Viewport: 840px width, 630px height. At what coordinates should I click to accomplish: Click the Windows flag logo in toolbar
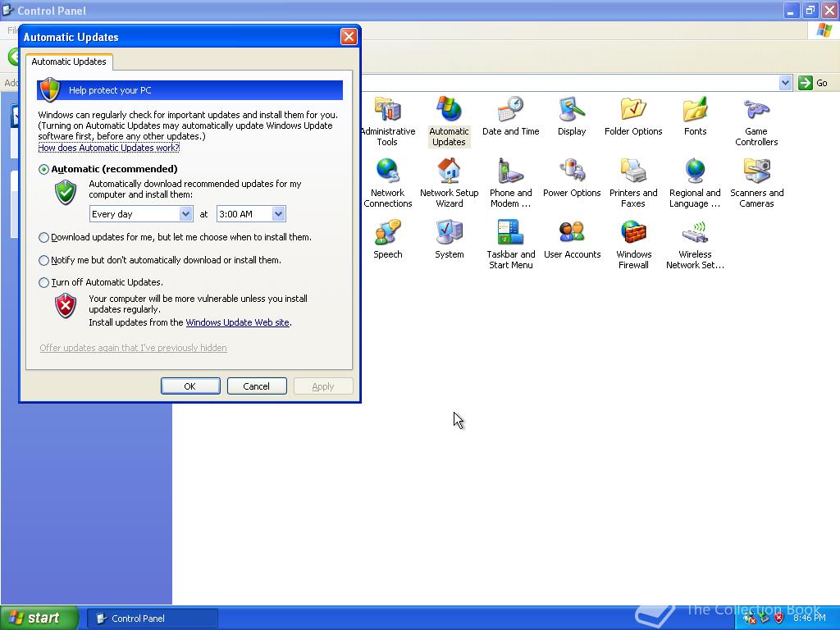824,30
